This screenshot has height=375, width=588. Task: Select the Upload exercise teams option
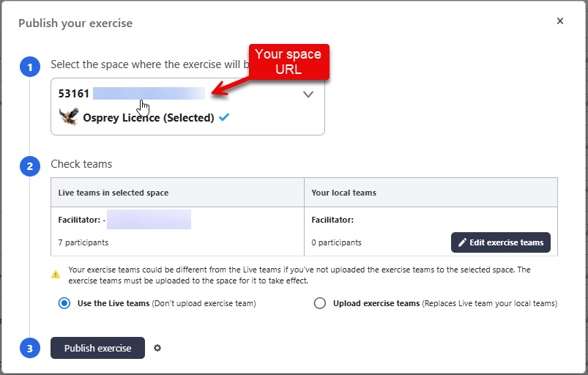click(x=319, y=303)
